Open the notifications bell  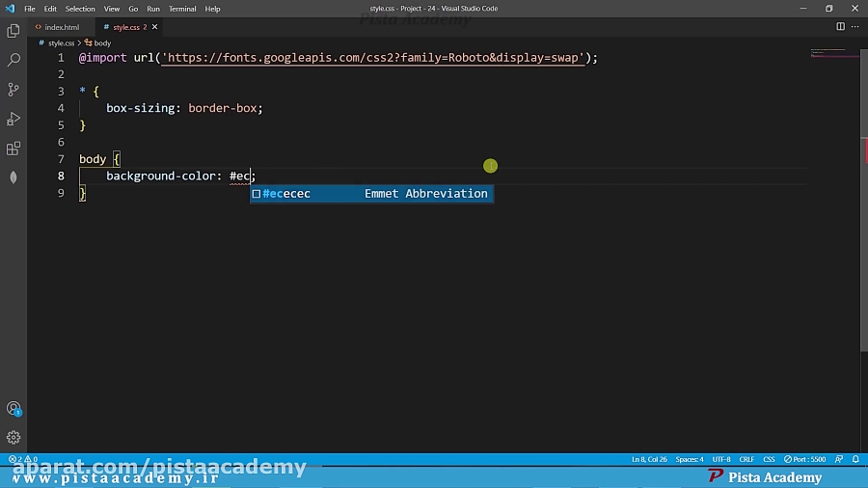(x=855, y=459)
